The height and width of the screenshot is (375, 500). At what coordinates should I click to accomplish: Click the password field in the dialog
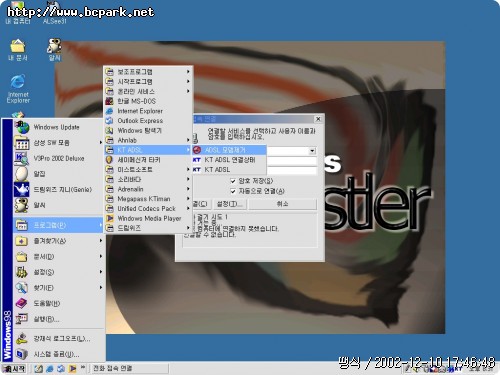pos(292,170)
